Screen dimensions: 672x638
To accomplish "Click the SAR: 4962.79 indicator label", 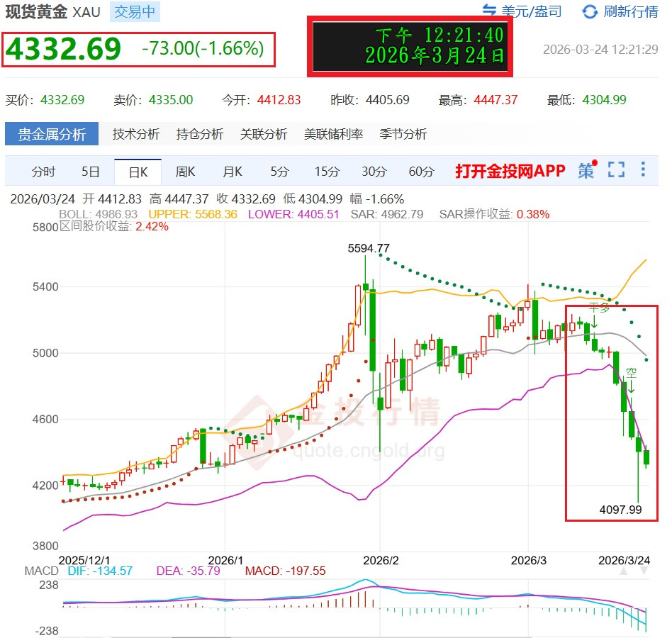I will [x=387, y=214].
